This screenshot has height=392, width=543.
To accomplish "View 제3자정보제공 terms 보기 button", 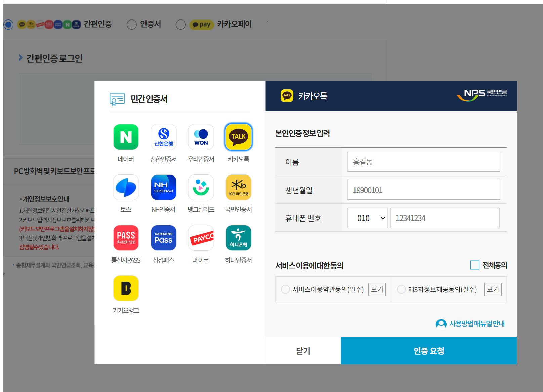I will [493, 289].
